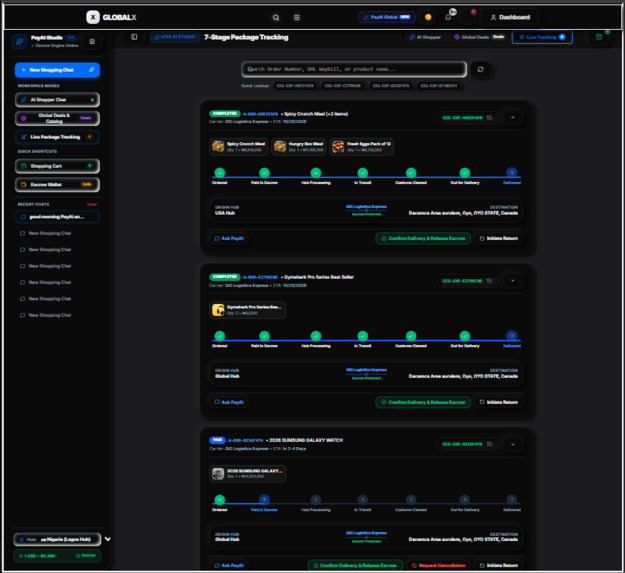Click the refresh icon beside search field
625x573 pixels.
(480, 69)
